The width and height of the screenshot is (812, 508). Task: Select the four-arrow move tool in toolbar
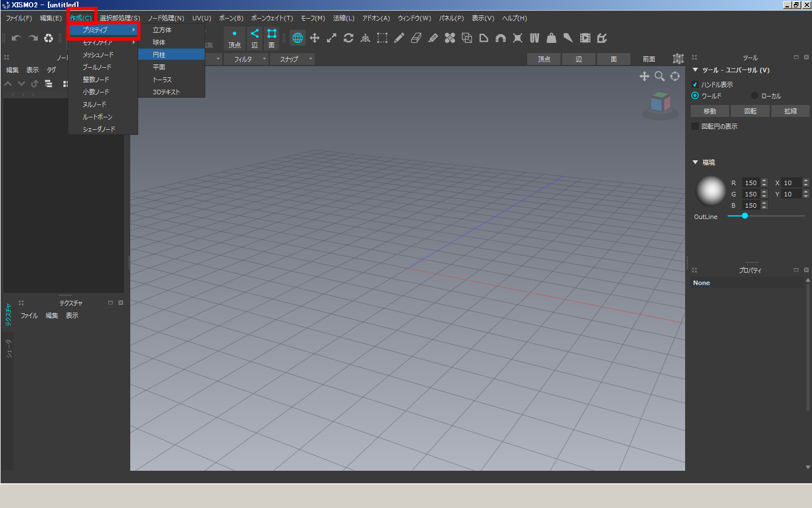point(315,38)
